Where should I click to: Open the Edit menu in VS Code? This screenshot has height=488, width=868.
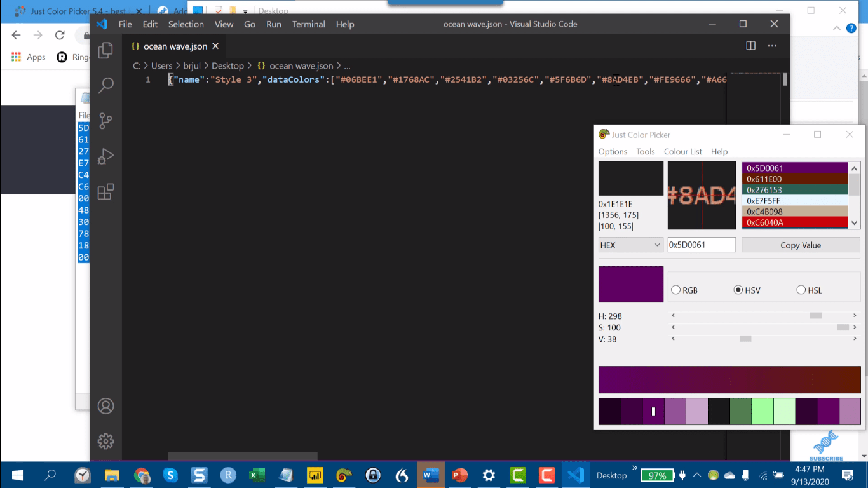(150, 24)
